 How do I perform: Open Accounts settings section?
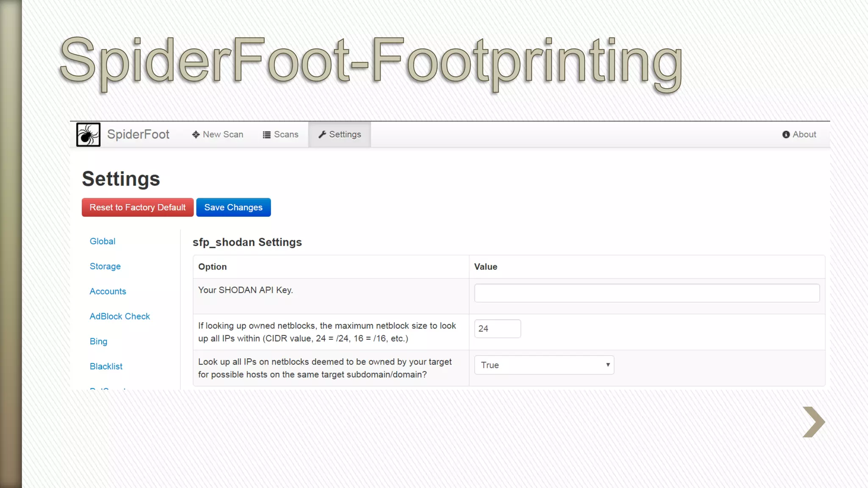[108, 291]
